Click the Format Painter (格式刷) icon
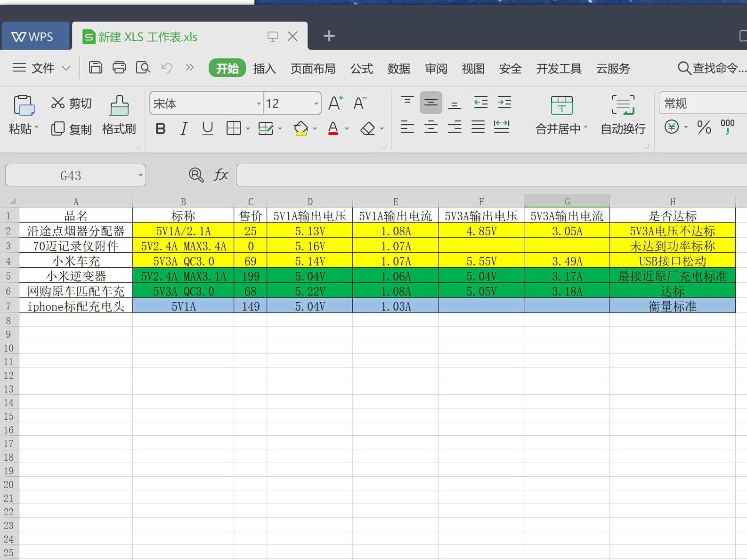The height and width of the screenshot is (560, 747). click(119, 106)
